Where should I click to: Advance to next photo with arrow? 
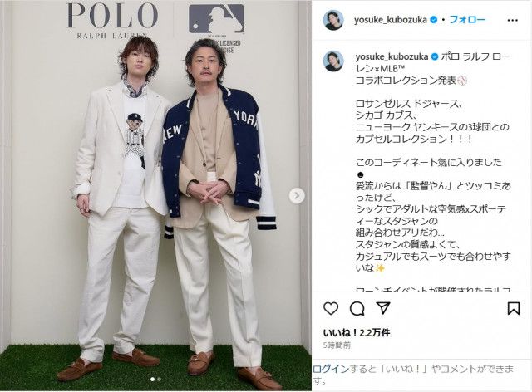point(297,196)
